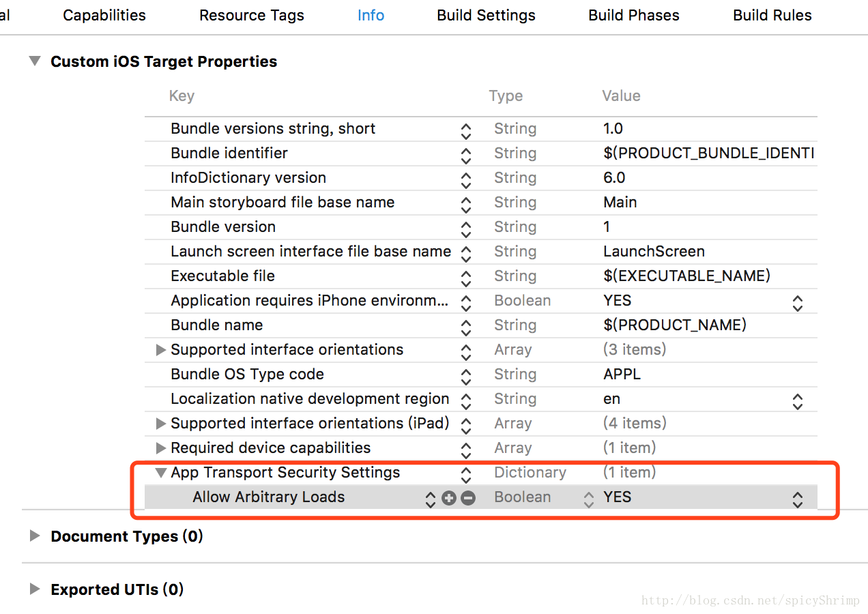Open type popup for Allow Arbitrary Loads

click(x=589, y=499)
